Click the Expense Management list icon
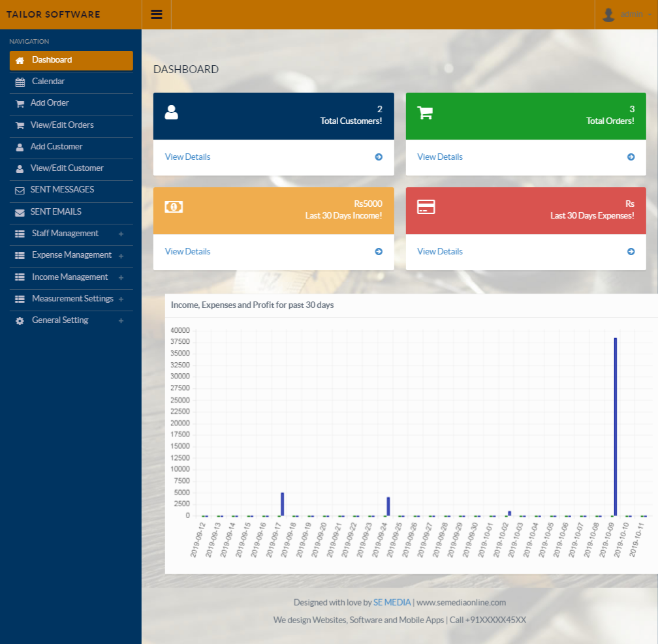 [x=20, y=256]
